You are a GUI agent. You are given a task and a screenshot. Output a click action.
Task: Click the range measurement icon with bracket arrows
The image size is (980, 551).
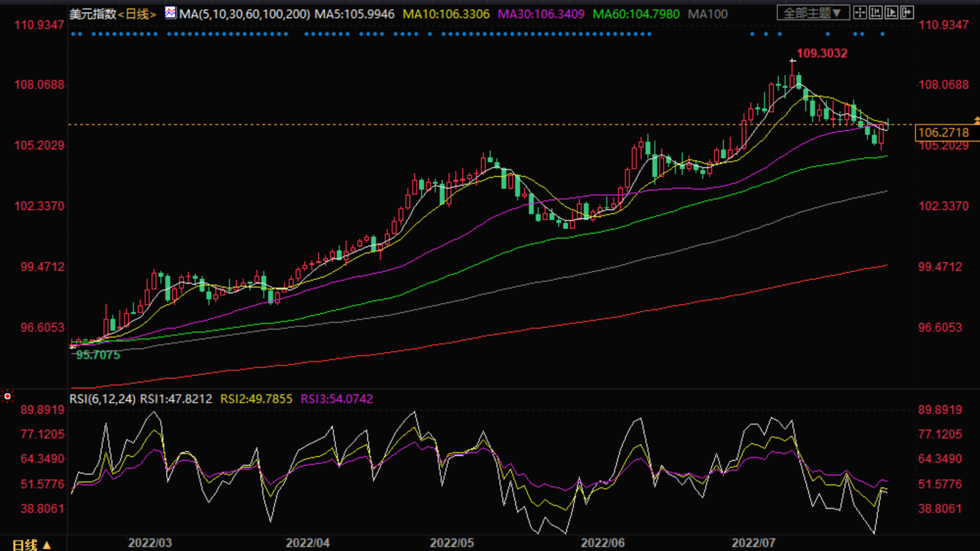875,13
